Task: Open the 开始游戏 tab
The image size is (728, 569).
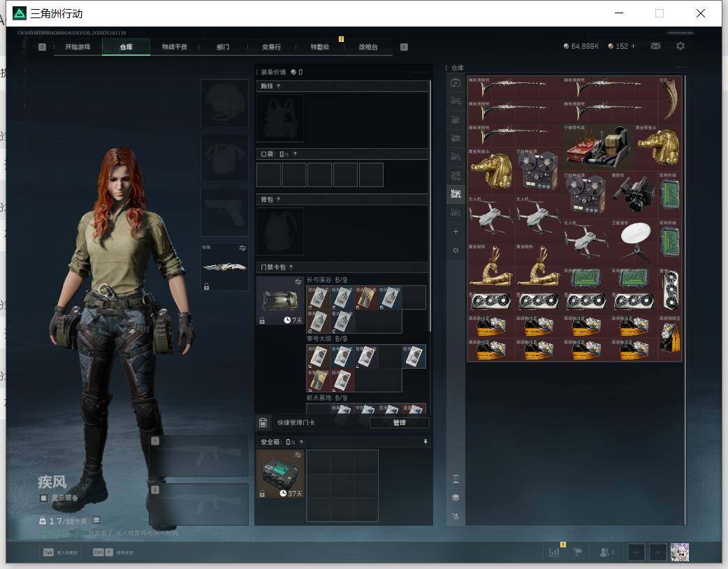Action: (x=78, y=47)
